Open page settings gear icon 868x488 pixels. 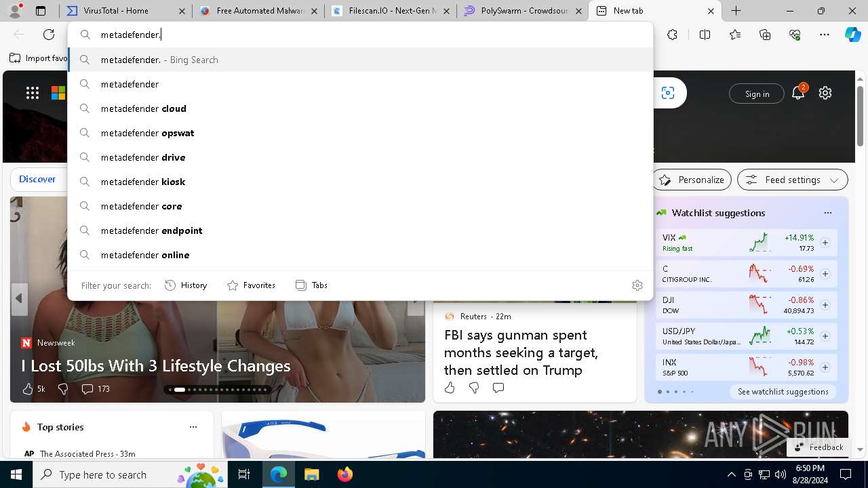(x=825, y=93)
